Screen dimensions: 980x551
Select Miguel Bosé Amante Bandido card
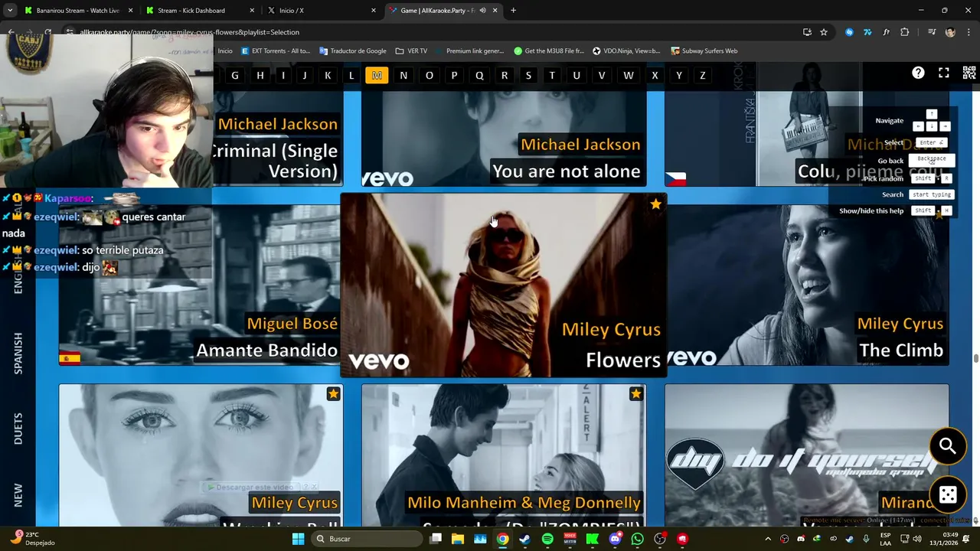[201, 285]
